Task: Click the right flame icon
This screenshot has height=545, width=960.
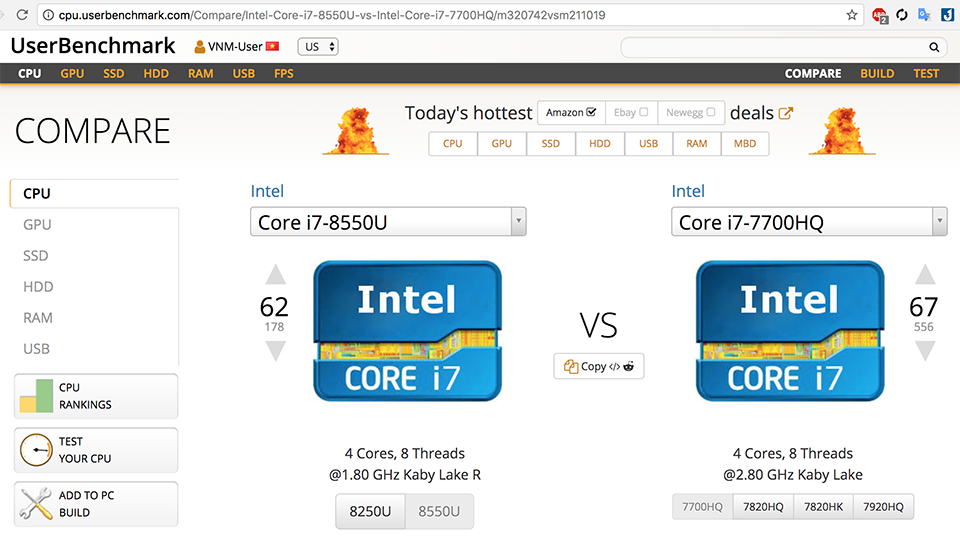Action: (842, 130)
